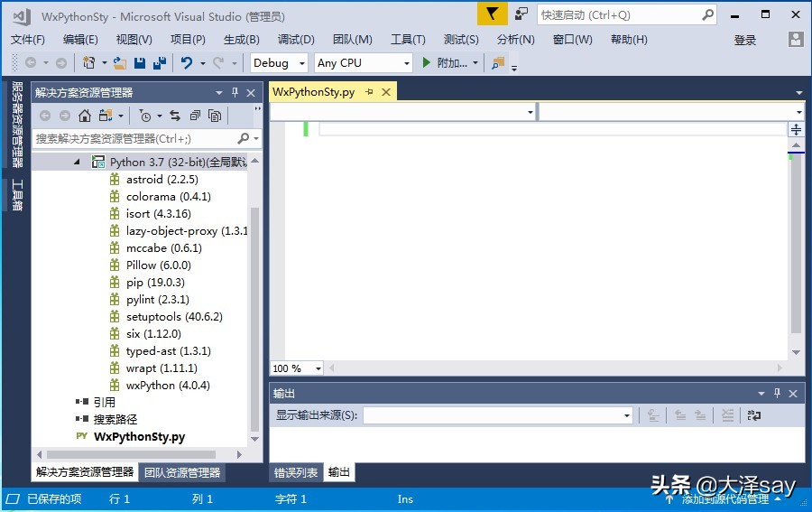Click the magnifier in Solution Explorer search
Image resolution: width=812 pixels, height=512 pixels.
243,138
